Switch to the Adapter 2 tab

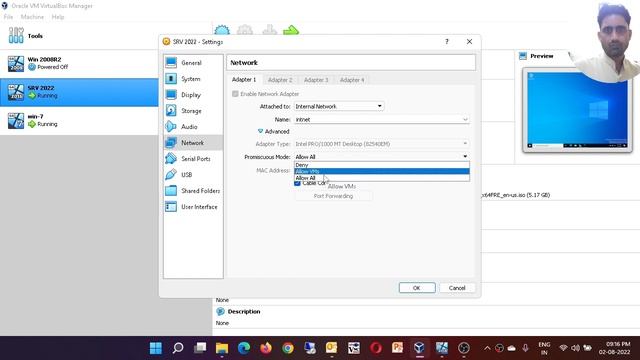tap(280, 80)
